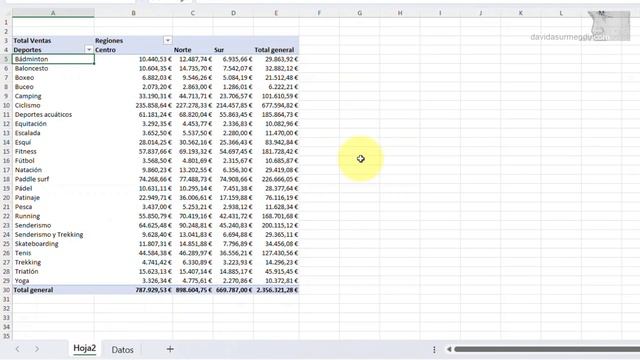
Task: Select the Total general column label
Action: (276, 50)
